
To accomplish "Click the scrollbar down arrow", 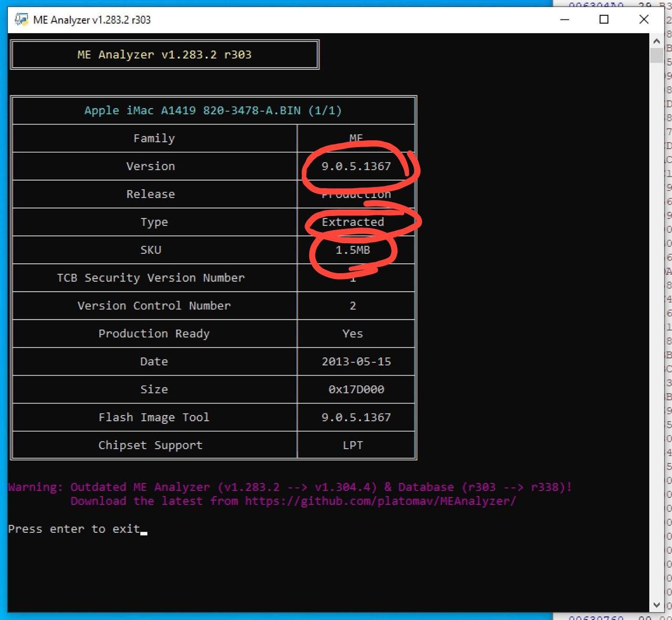I will pos(656,605).
